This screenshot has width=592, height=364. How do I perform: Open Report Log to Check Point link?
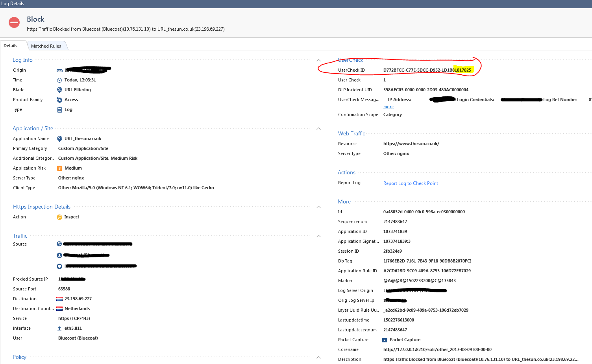coord(411,183)
